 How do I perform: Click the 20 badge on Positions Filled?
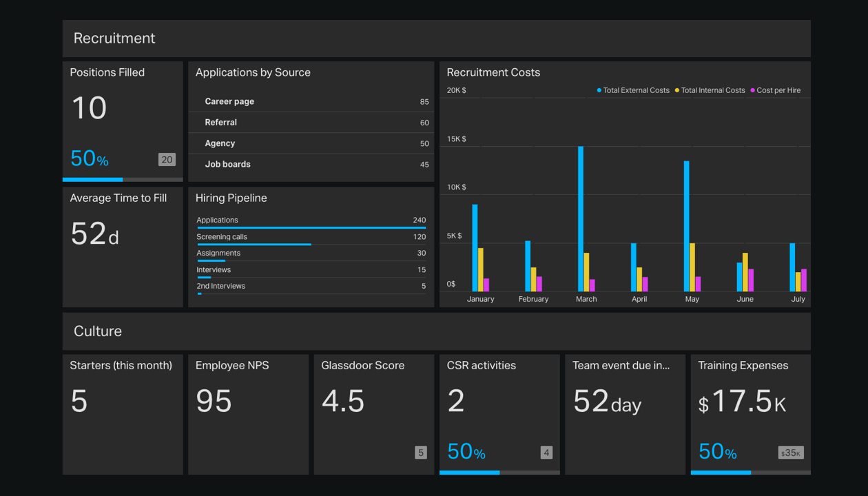pyautogui.click(x=167, y=159)
